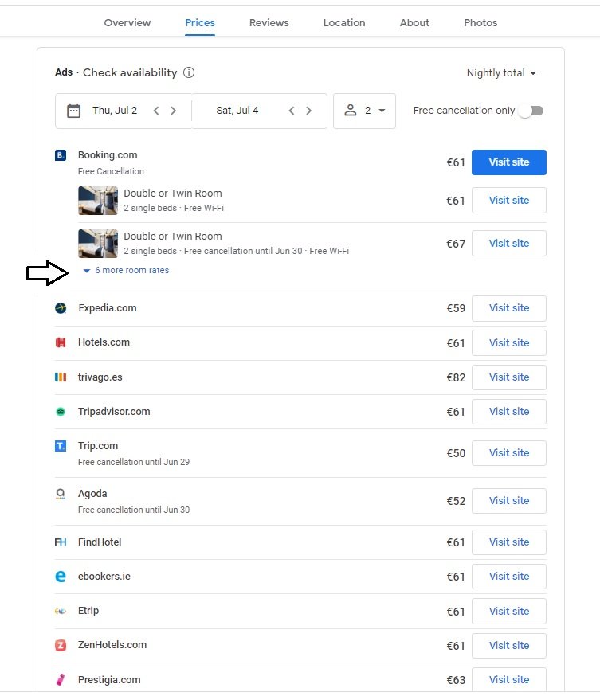
Task: Open the Location tab
Action: [344, 23]
